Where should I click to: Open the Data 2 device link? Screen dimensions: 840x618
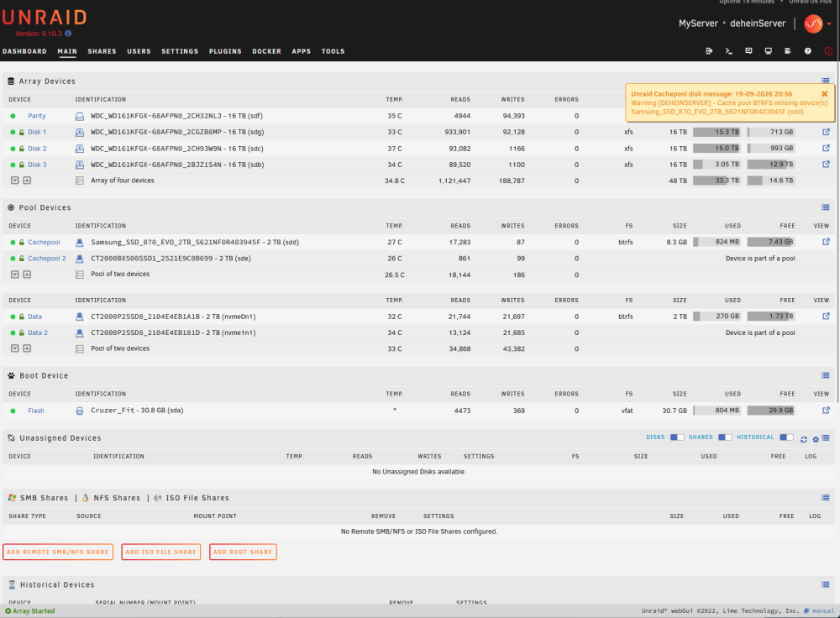[x=38, y=333]
